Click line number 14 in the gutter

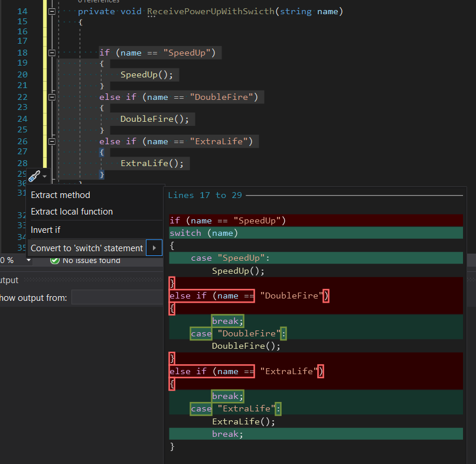coord(22,12)
